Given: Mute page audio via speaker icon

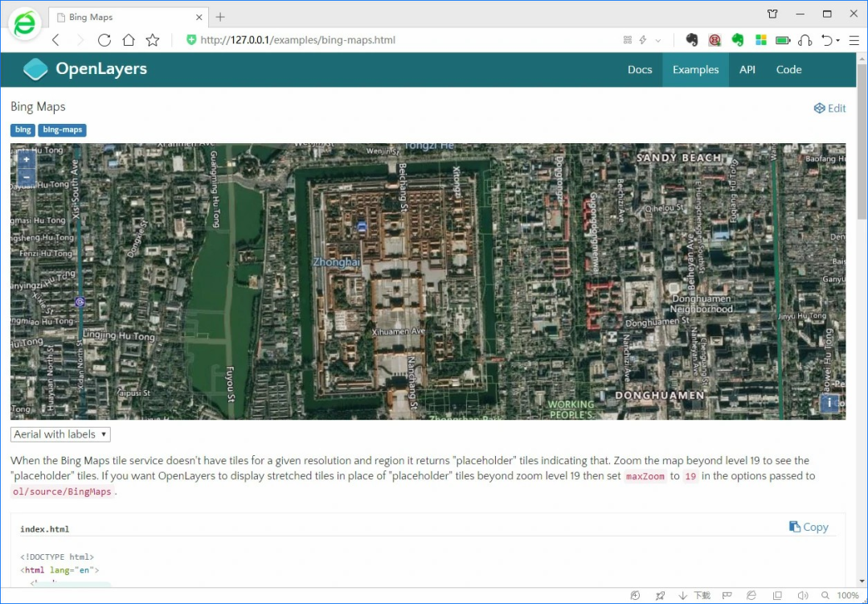Looking at the screenshot, I should tap(804, 595).
